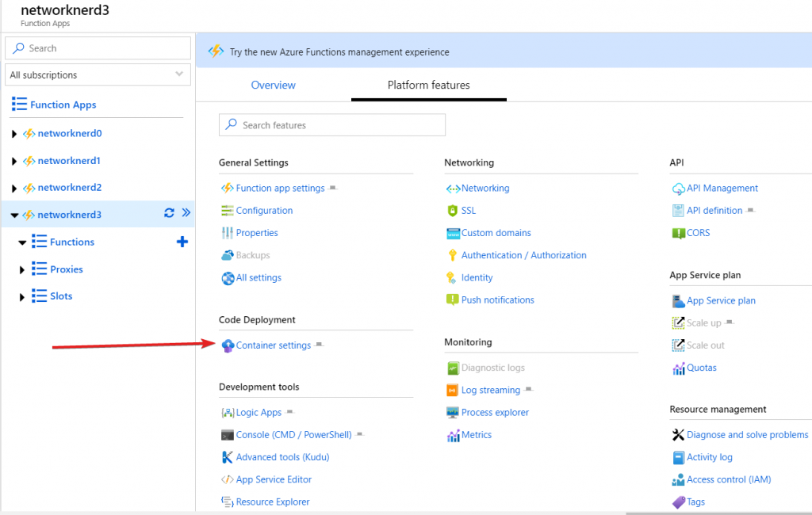
Task: Click the new Azure Functions experience banner
Action: [504, 51]
